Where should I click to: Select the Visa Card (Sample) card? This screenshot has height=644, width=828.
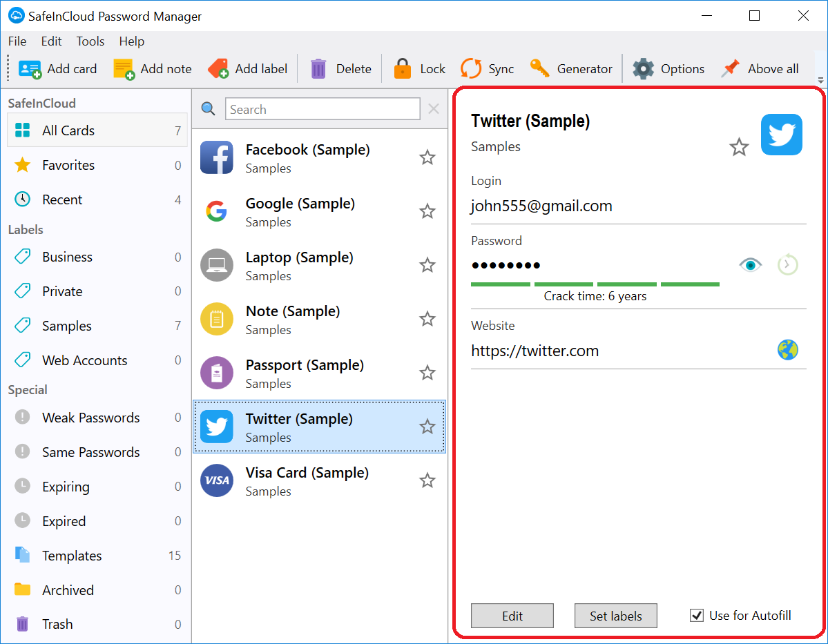[x=320, y=480]
